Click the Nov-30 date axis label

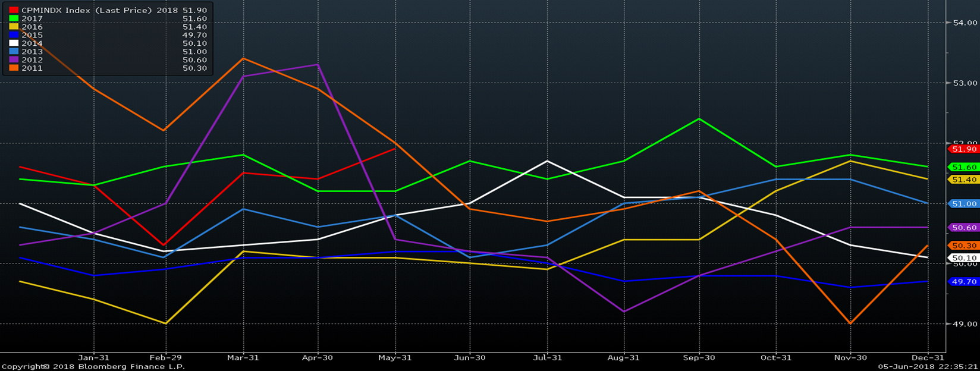pyautogui.click(x=850, y=357)
